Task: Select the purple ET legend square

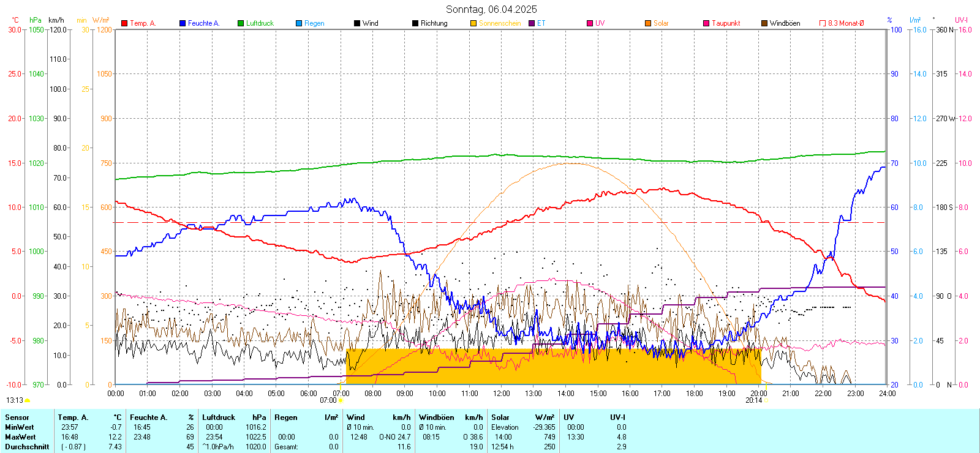Action: point(532,23)
